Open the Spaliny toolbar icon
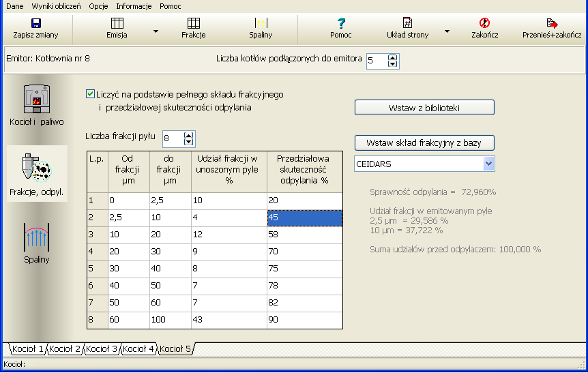This screenshot has width=588, height=373. (261, 23)
